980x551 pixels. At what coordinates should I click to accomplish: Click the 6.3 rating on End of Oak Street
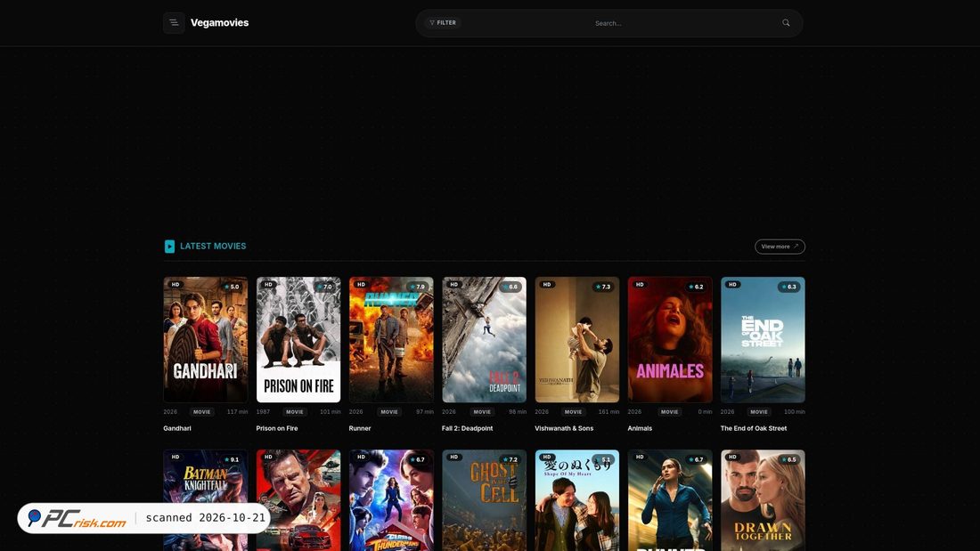pos(788,287)
